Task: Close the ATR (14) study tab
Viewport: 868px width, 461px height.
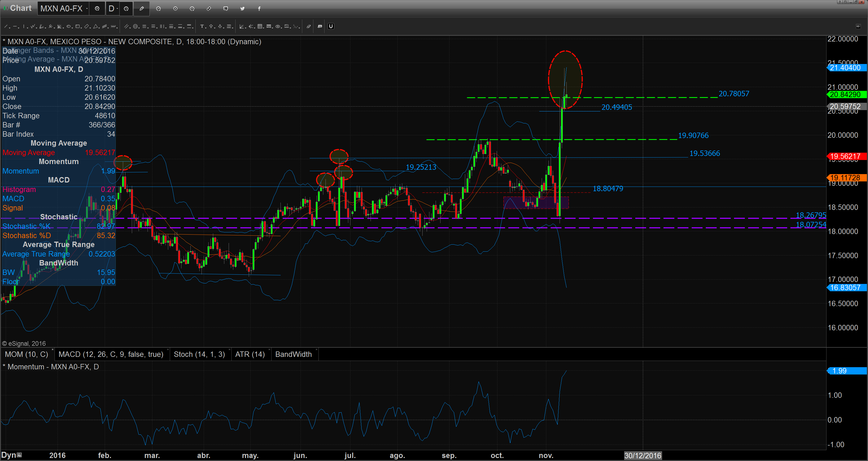Action: (x=269, y=350)
